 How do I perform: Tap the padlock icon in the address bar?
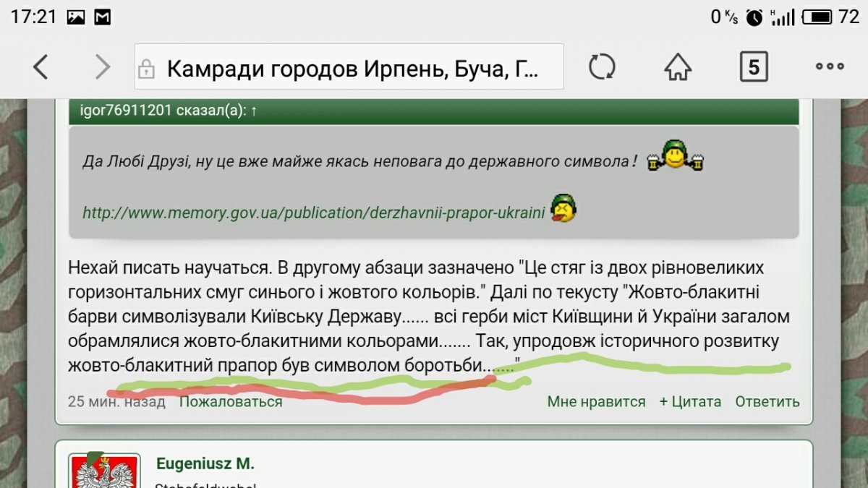tap(146, 69)
